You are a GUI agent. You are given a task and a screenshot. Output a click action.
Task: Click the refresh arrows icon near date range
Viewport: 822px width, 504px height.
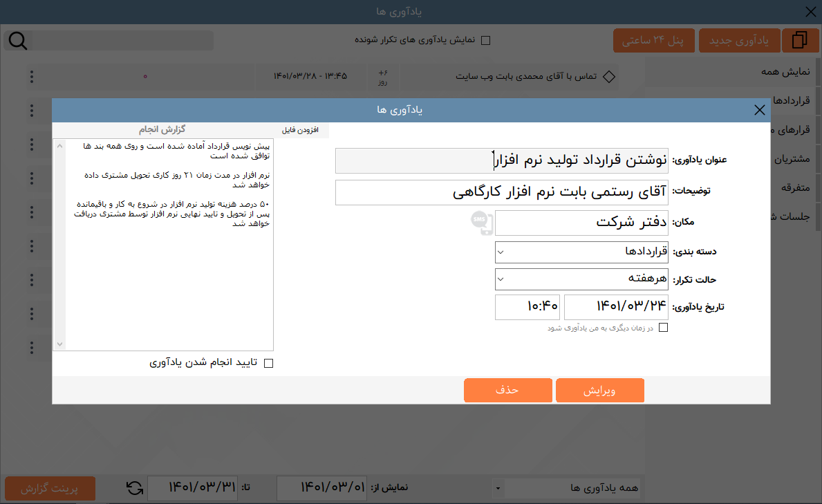(x=135, y=488)
